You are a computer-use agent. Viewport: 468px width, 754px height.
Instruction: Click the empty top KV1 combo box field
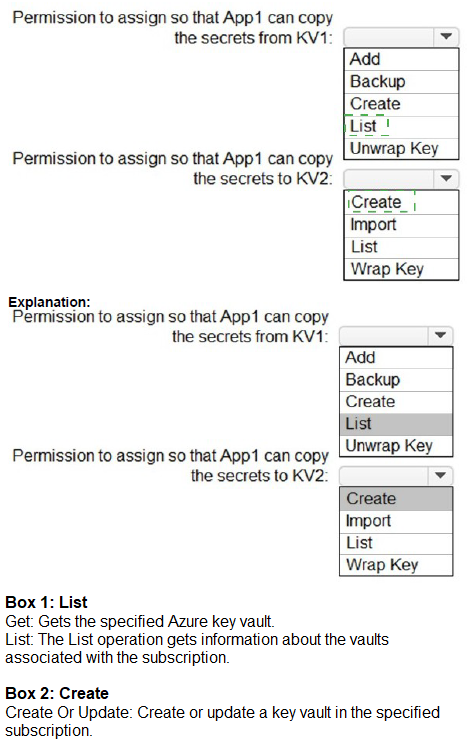pos(389,37)
